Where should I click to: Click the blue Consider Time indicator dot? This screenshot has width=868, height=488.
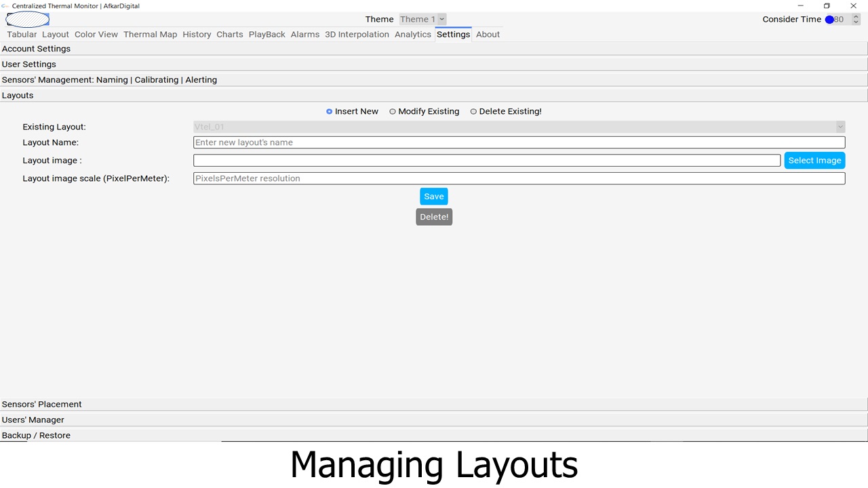coord(829,20)
